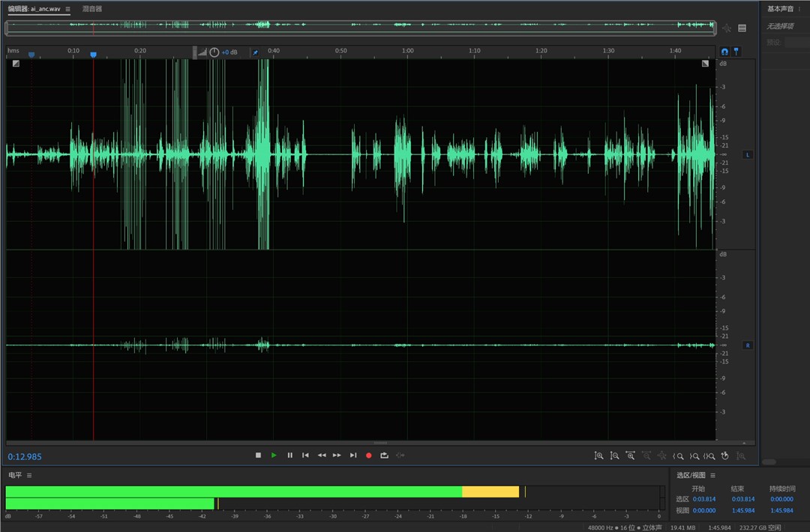The height and width of the screenshot is (532, 810).
Task: Expand the 选区/视图 panel menu
Action: point(712,475)
